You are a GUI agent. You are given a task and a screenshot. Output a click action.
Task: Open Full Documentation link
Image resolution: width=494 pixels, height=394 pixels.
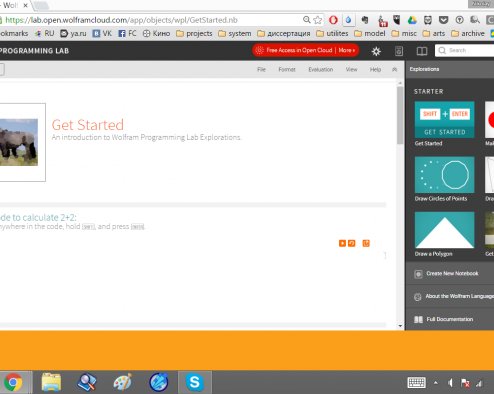(450, 319)
